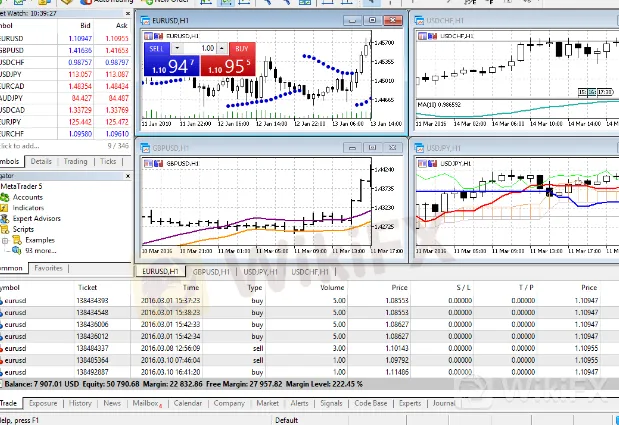Click the lot volume field showing 1.00
The height and width of the screenshot is (425, 619).
204,48
